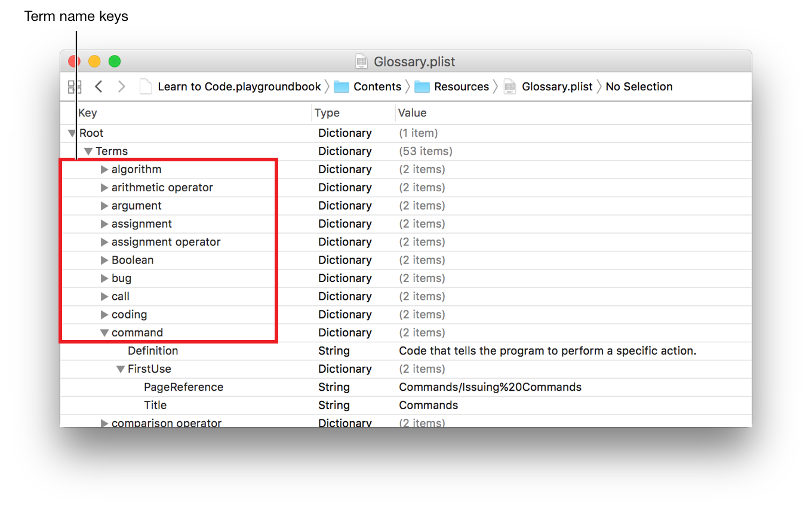Viewport: 812px width, 509px height.
Task: Select the PageReference row key
Action: (183, 387)
